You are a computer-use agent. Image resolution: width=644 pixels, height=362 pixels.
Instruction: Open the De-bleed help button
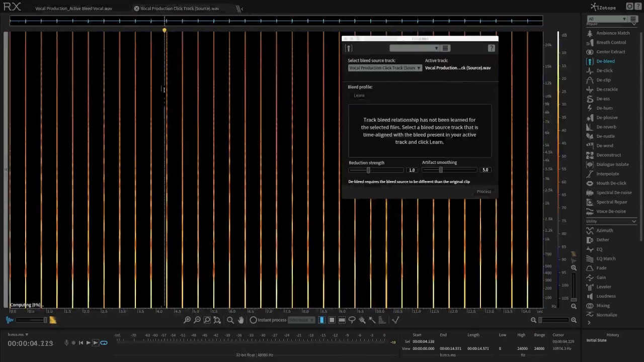point(492,48)
